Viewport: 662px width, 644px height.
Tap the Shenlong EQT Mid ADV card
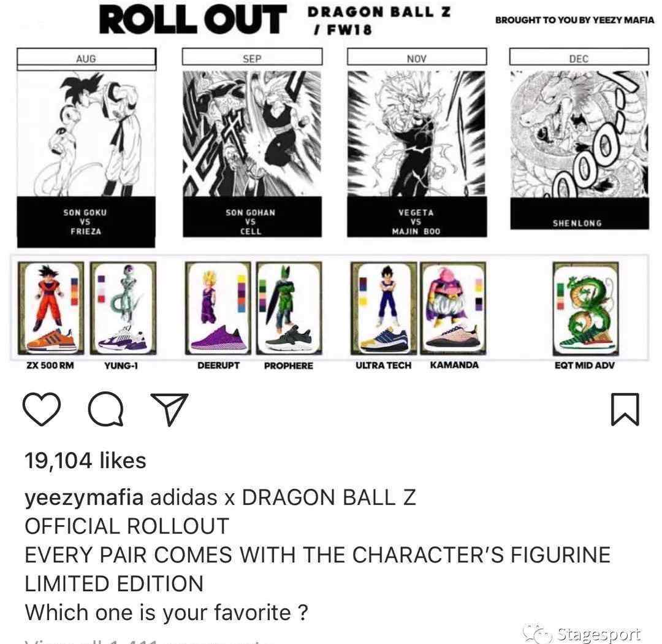click(585, 309)
